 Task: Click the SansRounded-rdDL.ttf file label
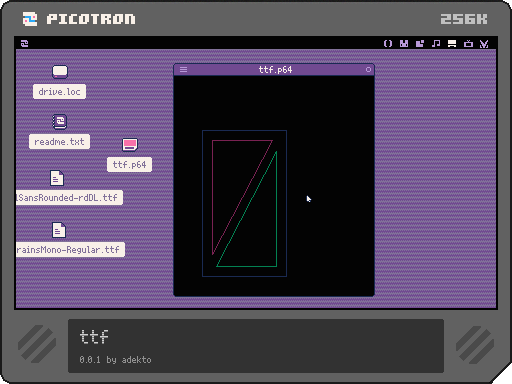pyautogui.click(x=69, y=198)
